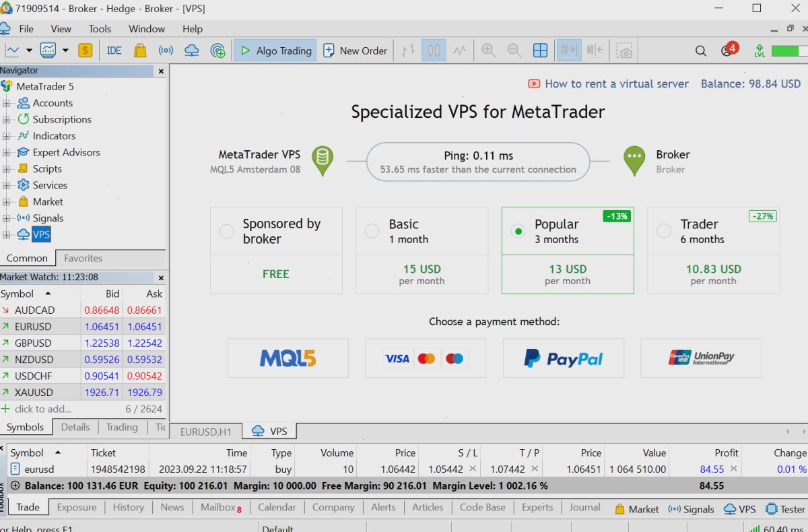Click the yellow dollar sign toolbar icon
808x532 pixels.
click(x=86, y=51)
